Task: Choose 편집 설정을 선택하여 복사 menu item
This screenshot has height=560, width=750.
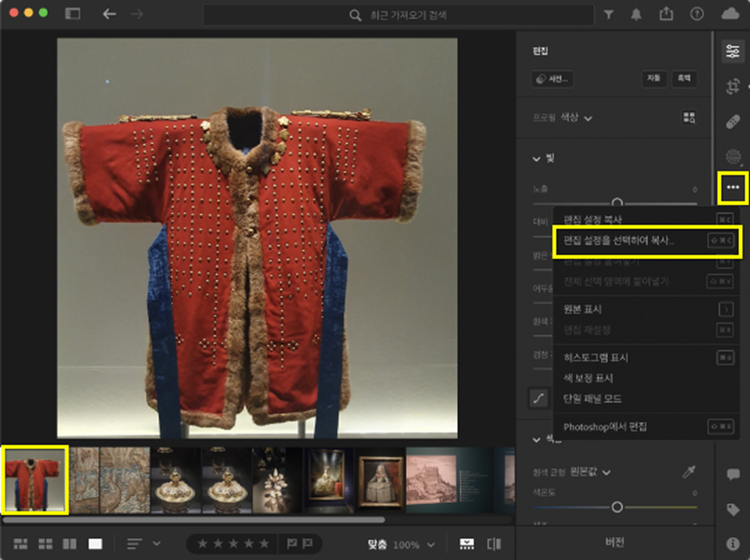Action: point(620,240)
